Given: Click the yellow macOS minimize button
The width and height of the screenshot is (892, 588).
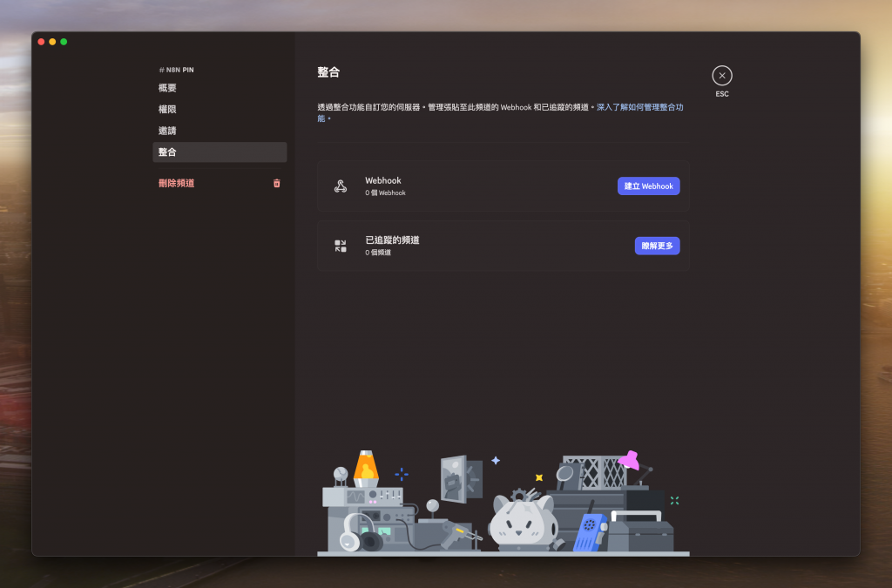Looking at the screenshot, I should [x=52, y=42].
